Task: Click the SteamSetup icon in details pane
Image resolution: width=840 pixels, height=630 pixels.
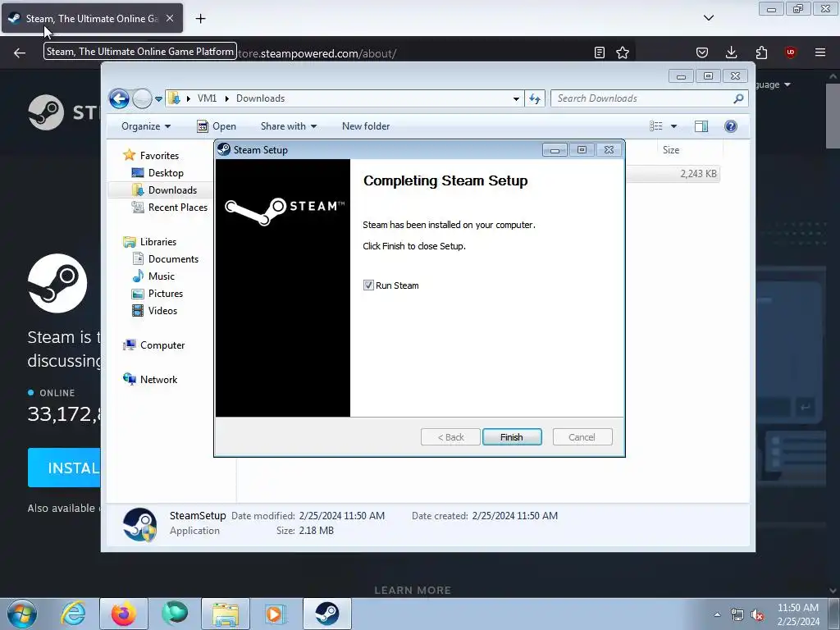Action: [139, 524]
